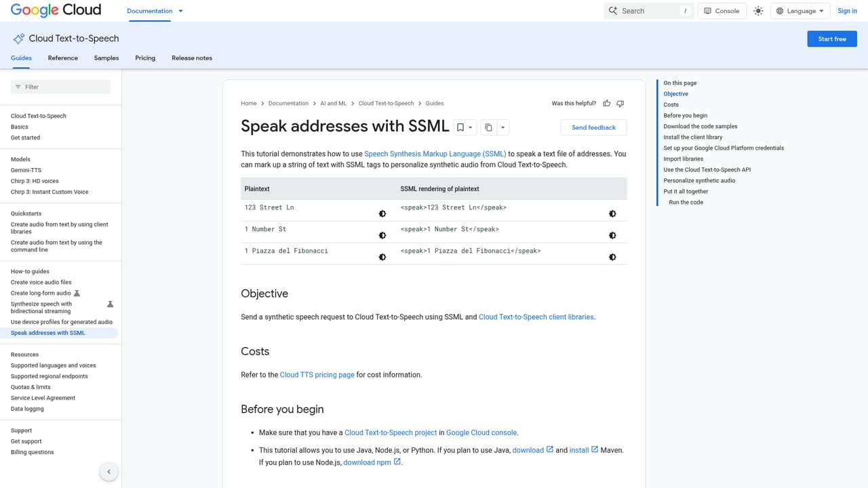Toggle code theme for SSML 123 Street Ln

tap(612, 213)
